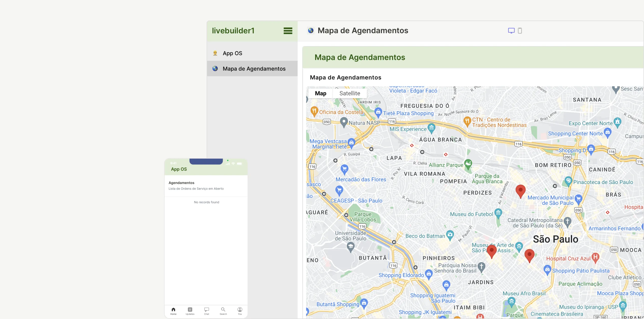The height and width of the screenshot is (319, 644).
Task: Click the Butantã Shopping pin
Action: 364,303
